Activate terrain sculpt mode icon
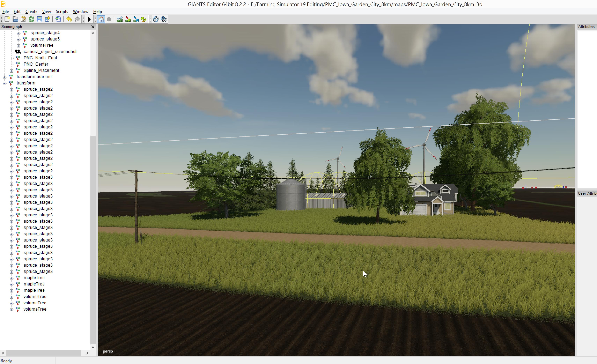Image resolution: width=597 pixels, height=364 pixels. tap(120, 19)
